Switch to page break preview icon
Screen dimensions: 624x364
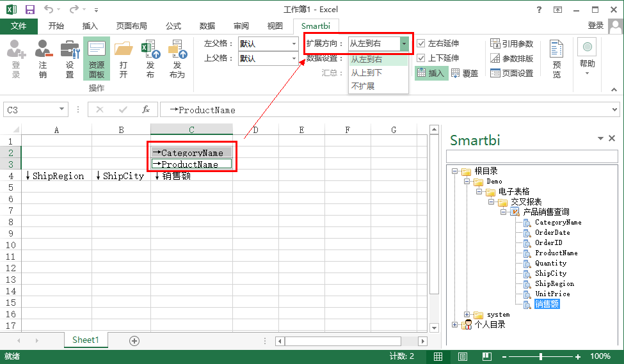(486, 356)
